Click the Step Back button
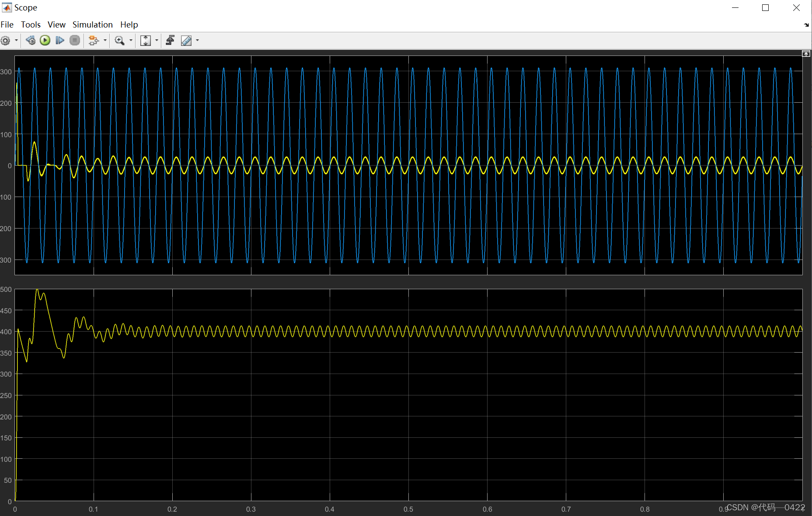812x516 pixels. [31, 41]
